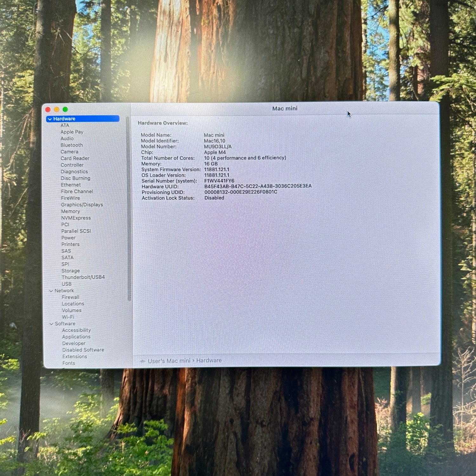This screenshot has width=476, height=476.
Task: Select Thunderbolt/USB4 in the hardware list
Action: point(83,277)
